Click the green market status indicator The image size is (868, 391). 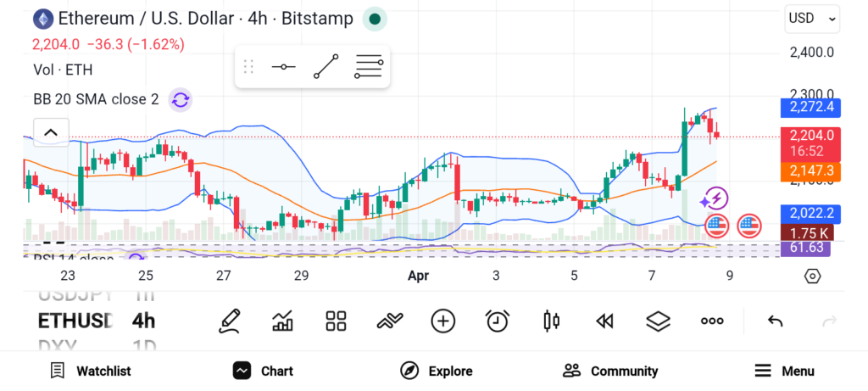(x=375, y=19)
